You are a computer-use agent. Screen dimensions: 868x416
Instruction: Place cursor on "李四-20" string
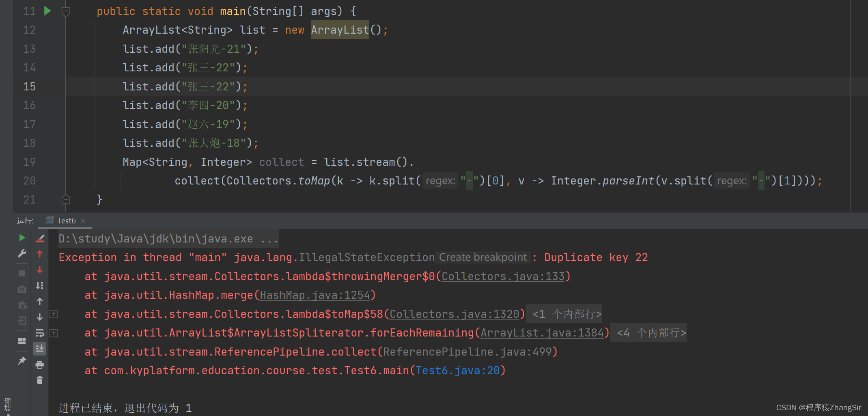[208, 105]
